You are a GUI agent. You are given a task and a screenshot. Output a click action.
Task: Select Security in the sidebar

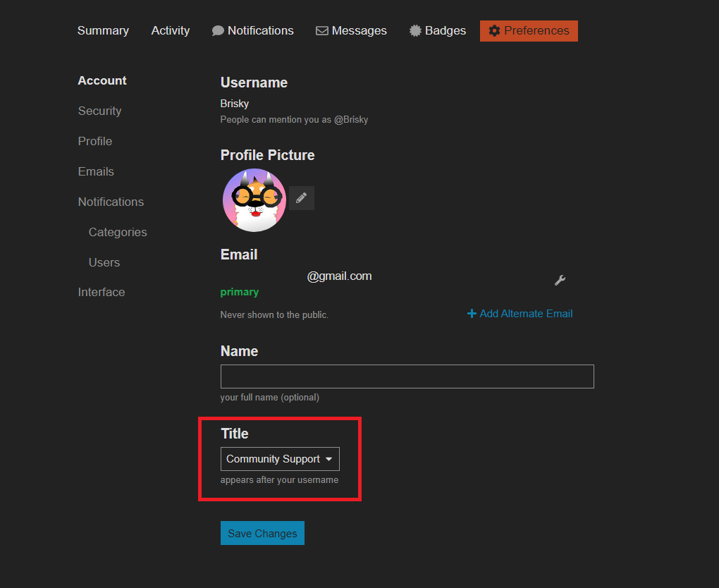[99, 111]
